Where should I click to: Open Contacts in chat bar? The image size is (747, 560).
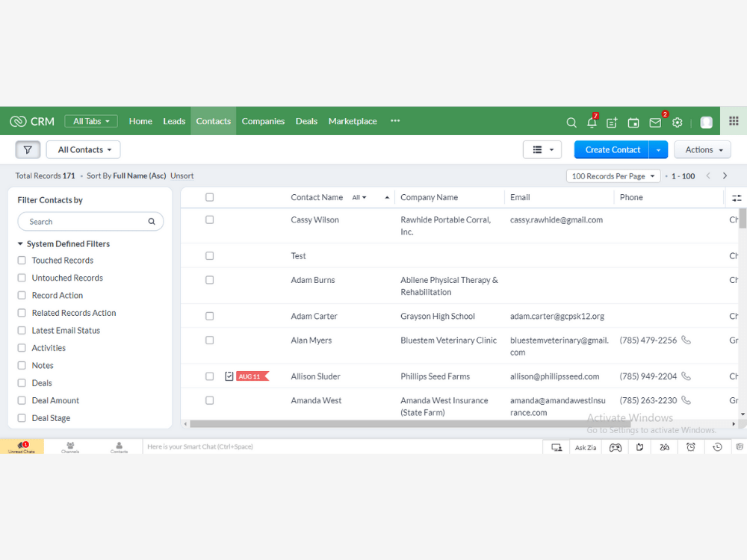tap(119, 447)
